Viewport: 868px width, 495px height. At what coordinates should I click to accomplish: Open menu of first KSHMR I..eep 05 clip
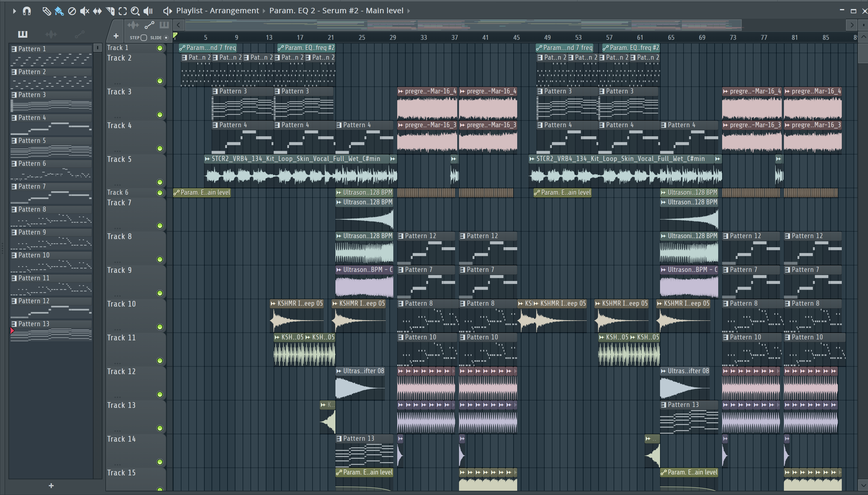point(273,303)
